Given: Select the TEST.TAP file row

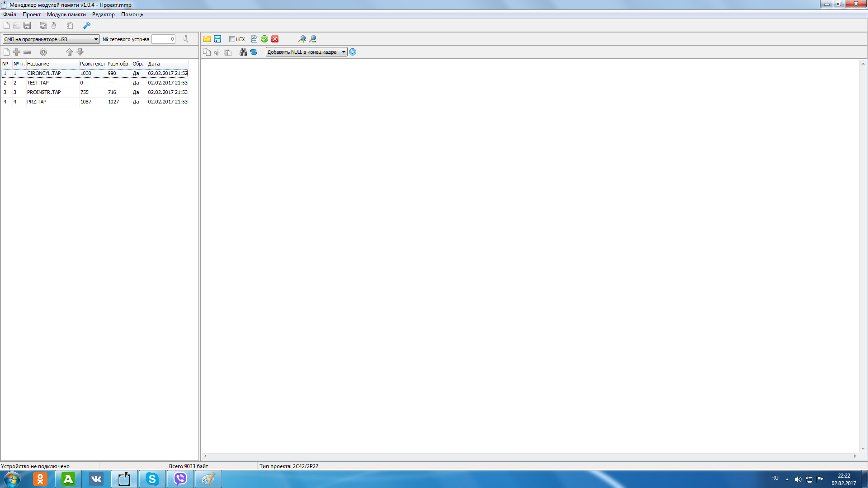Looking at the screenshot, I should [x=94, y=83].
